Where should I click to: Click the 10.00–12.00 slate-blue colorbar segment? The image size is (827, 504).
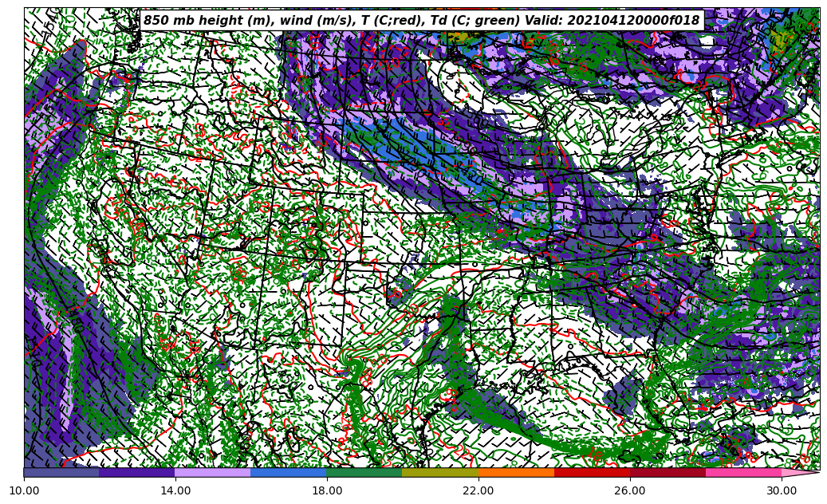point(61,472)
